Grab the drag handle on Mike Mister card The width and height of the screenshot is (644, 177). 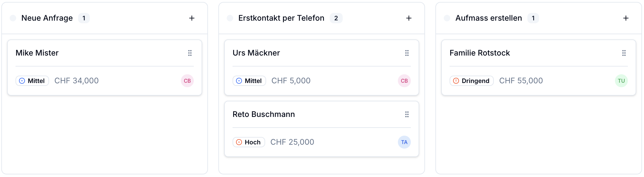(x=190, y=53)
